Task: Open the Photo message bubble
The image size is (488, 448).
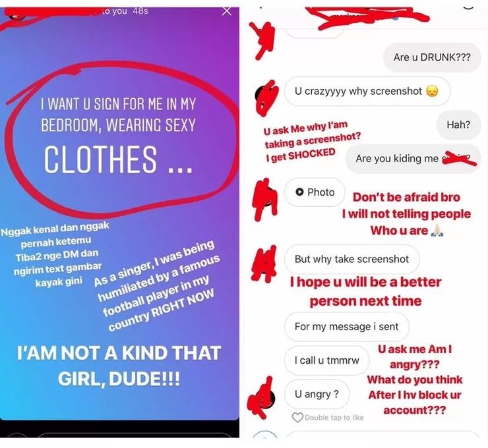Action: point(315,192)
